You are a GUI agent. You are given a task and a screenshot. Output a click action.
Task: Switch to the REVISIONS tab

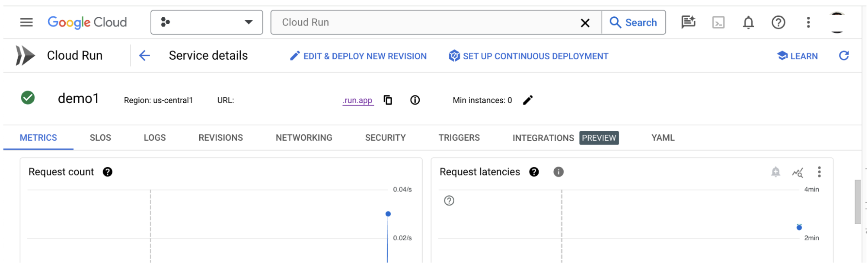220,138
